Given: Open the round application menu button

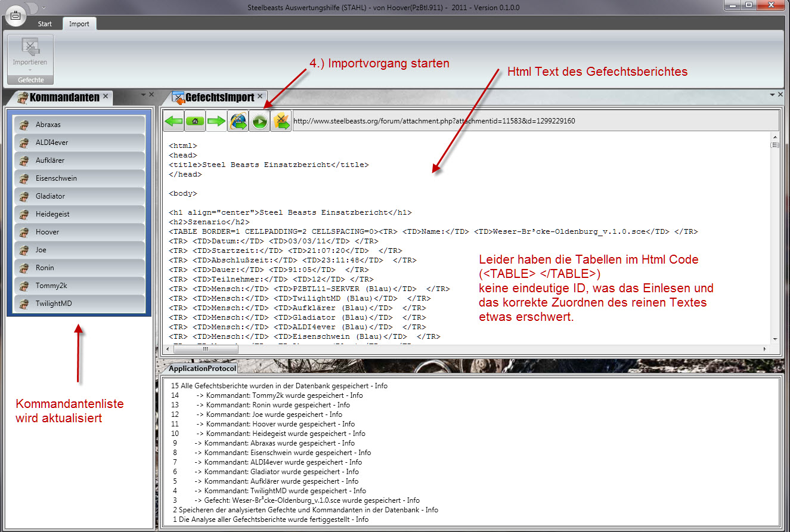Looking at the screenshot, I should tap(15, 16).
